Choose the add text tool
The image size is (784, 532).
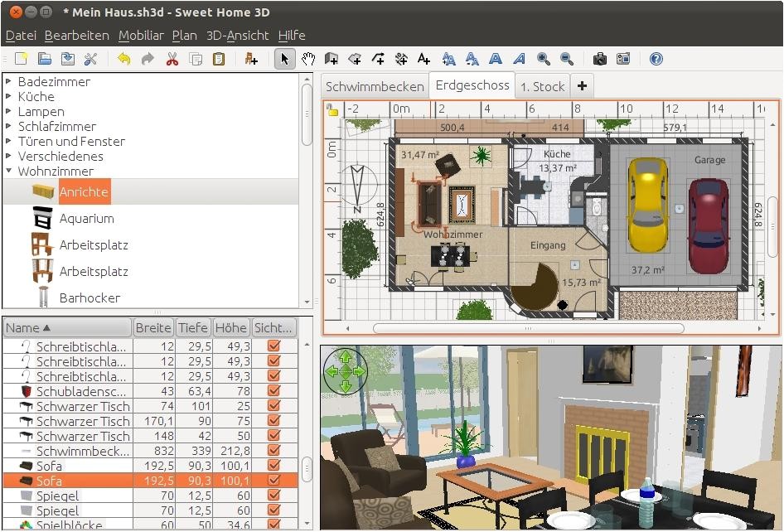pyautogui.click(x=423, y=59)
